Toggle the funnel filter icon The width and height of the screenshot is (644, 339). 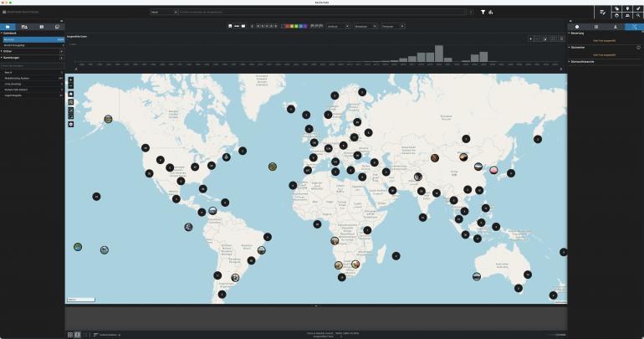point(483,13)
